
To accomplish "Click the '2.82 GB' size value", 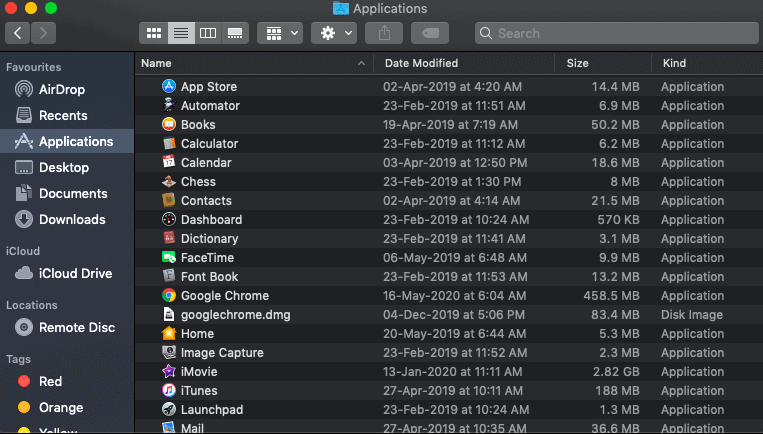I will 616,372.
